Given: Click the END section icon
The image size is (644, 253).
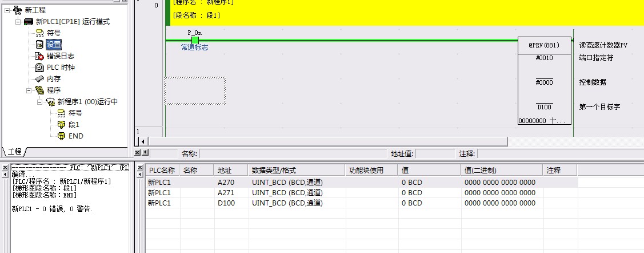Looking at the screenshot, I should [x=61, y=136].
